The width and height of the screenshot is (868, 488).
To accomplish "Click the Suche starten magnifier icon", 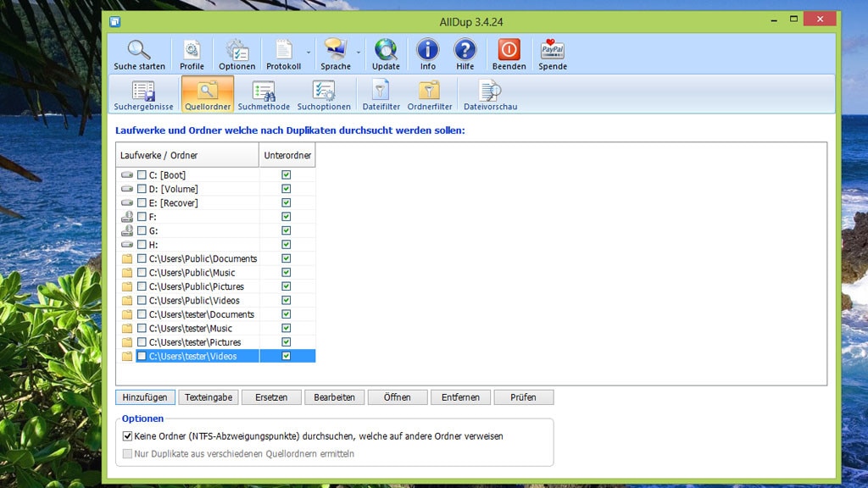I will coord(139,50).
